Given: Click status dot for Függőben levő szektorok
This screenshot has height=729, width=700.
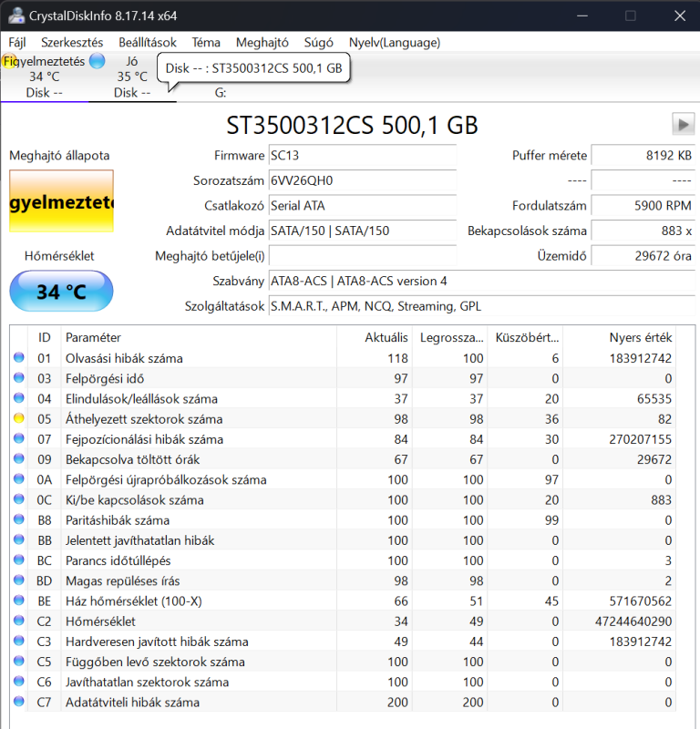Looking at the screenshot, I should coord(18,662).
